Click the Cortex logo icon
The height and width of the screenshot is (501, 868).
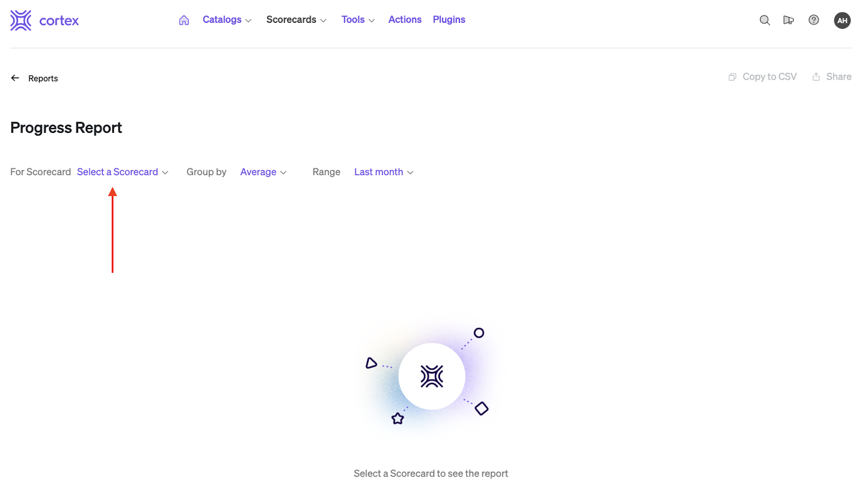click(21, 21)
